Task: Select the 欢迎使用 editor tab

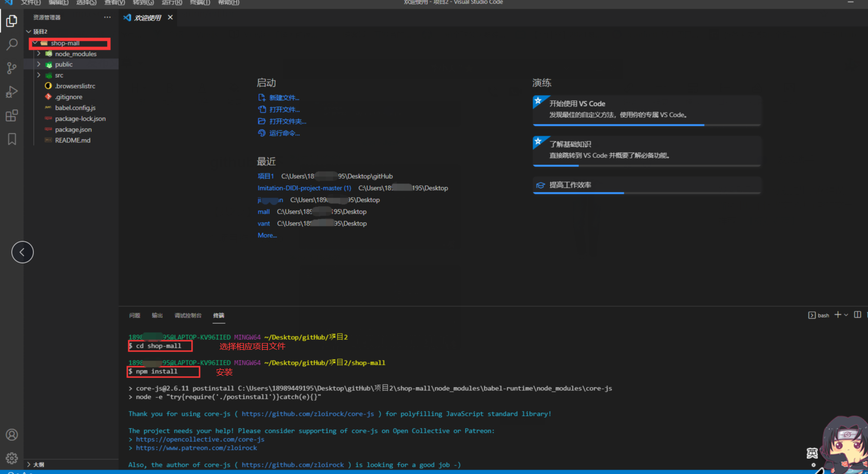Action: tap(147, 17)
